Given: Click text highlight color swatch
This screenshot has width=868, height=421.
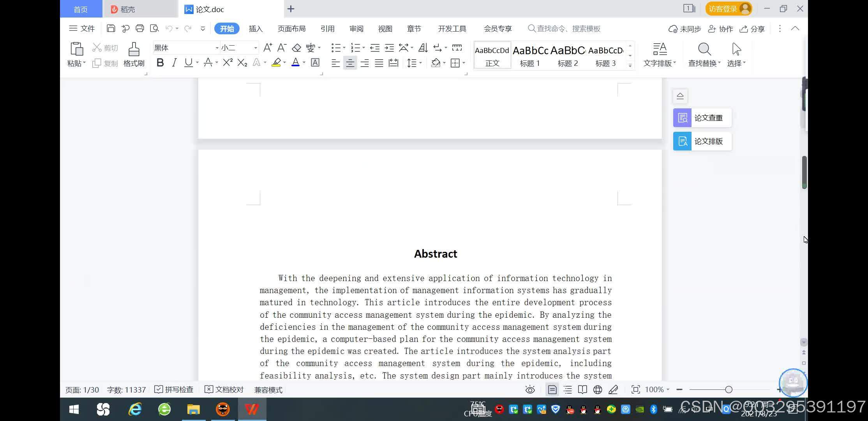Looking at the screenshot, I should tap(276, 62).
